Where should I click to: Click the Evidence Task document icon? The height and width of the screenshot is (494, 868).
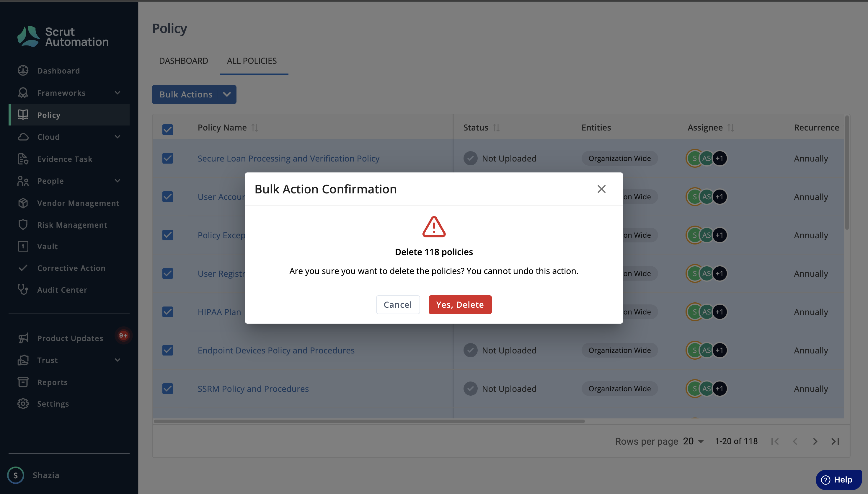point(23,159)
